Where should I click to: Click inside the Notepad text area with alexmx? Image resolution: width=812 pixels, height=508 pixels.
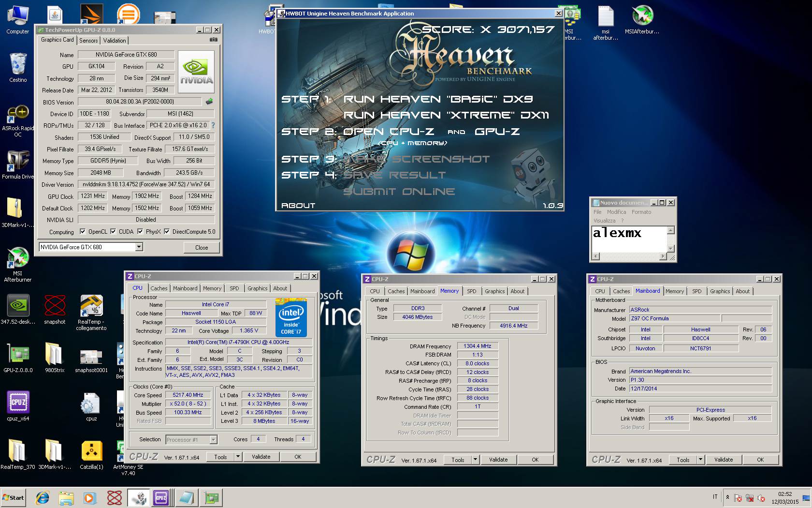[629, 239]
